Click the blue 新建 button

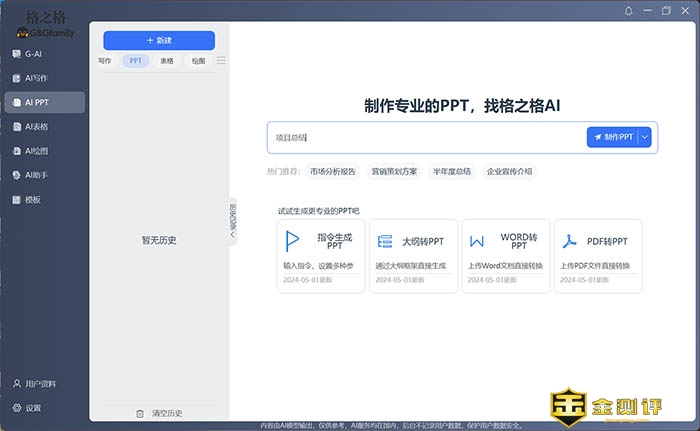(x=159, y=40)
